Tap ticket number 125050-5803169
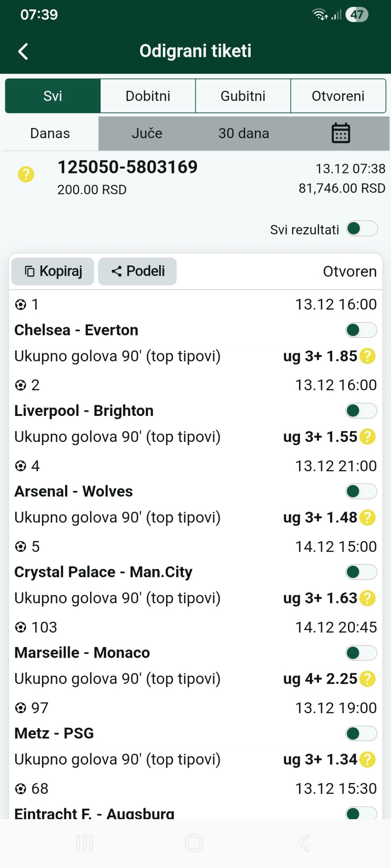This screenshot has height=868, width=391. (x=127, y=167)
